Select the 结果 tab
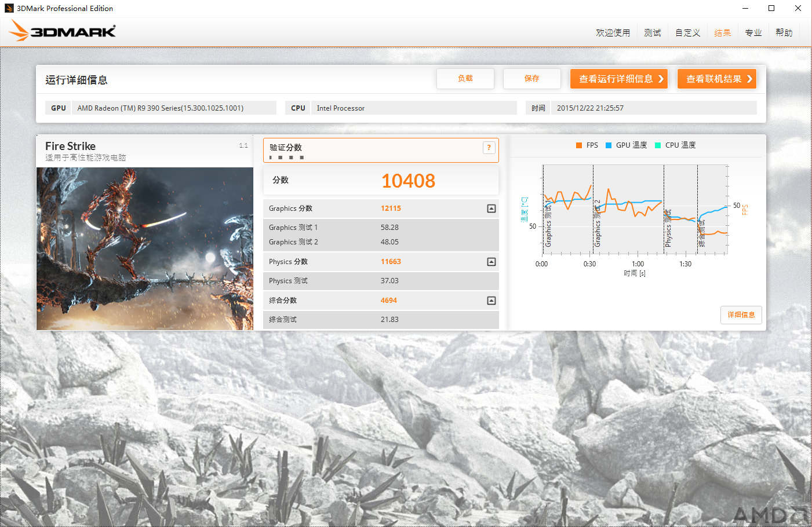Image resolution: width=812 pixels, height=527 pixels. pyautogui.click(x=723, y=33)
